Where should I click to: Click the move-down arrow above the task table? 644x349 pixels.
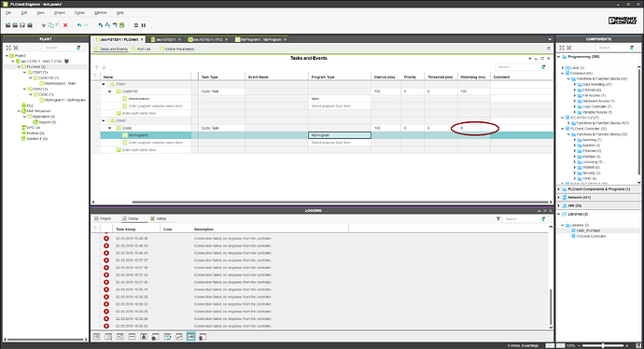(x=104, y=67)
